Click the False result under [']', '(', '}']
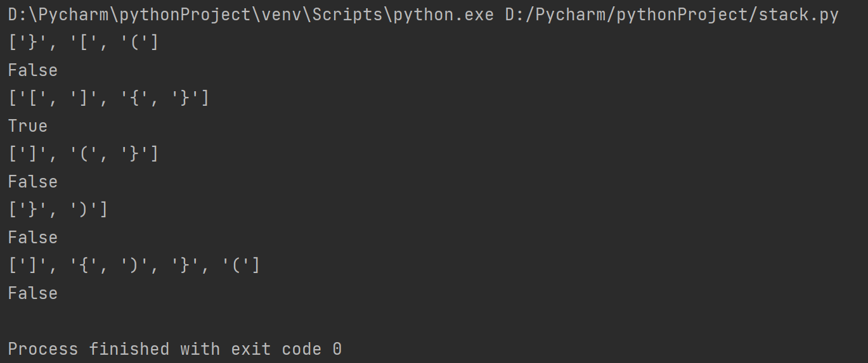 click(x=33, y=182)
